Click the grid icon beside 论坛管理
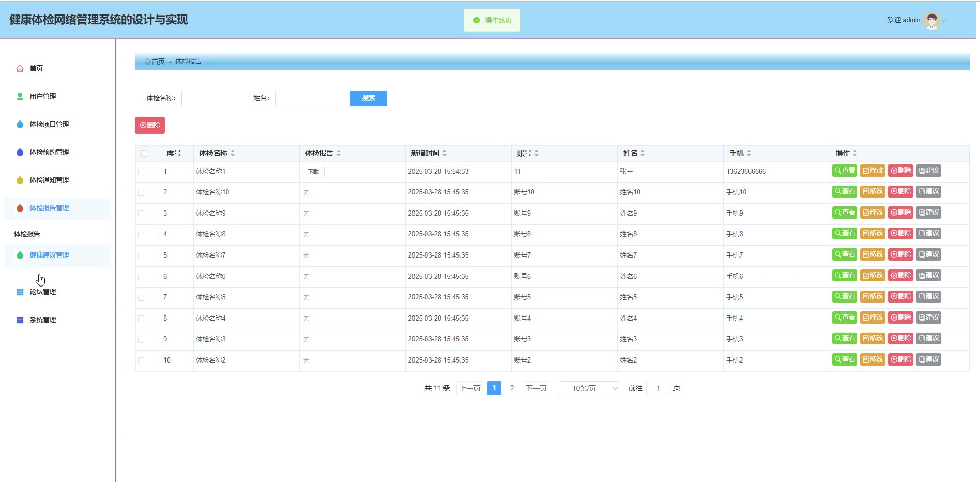This screenshot has width=980, height=482. pos(20,292)
